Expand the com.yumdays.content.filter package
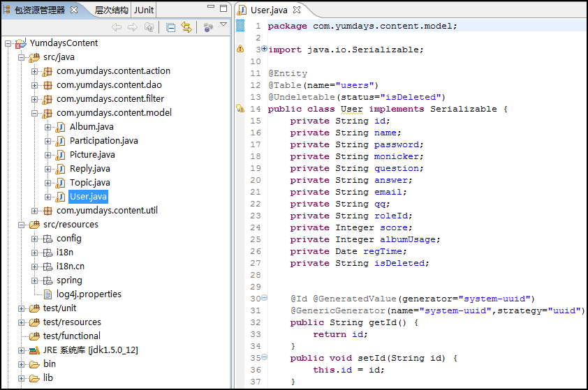This screenshot has width=588, height=390. pyautogui.click(x=34, y=99)
